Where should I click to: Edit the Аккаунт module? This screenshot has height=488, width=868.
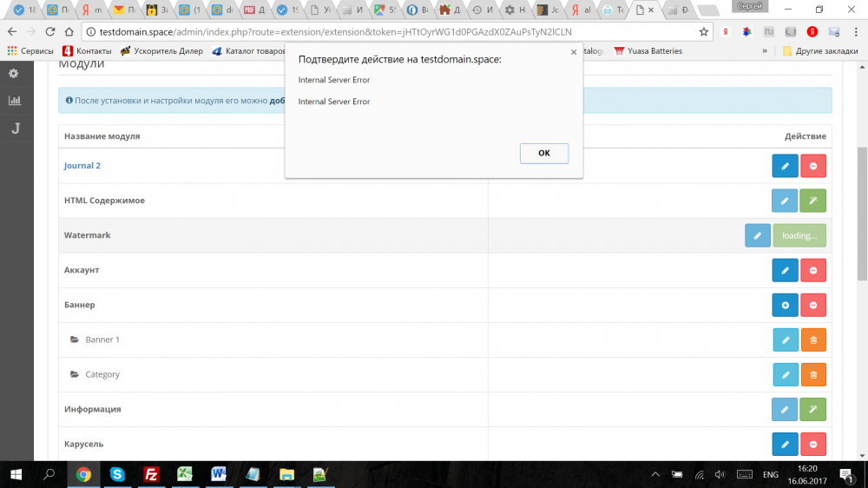[785, 270]
